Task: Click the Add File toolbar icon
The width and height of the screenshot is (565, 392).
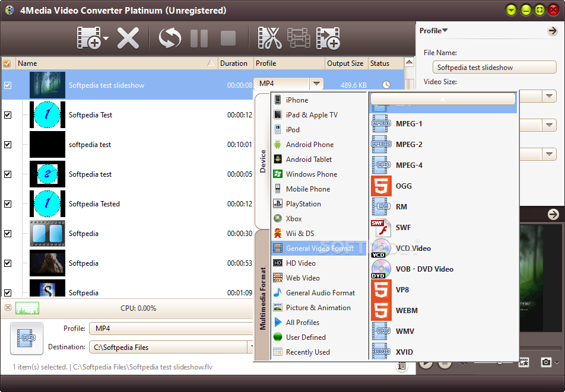Action: (x=88, y=38)
